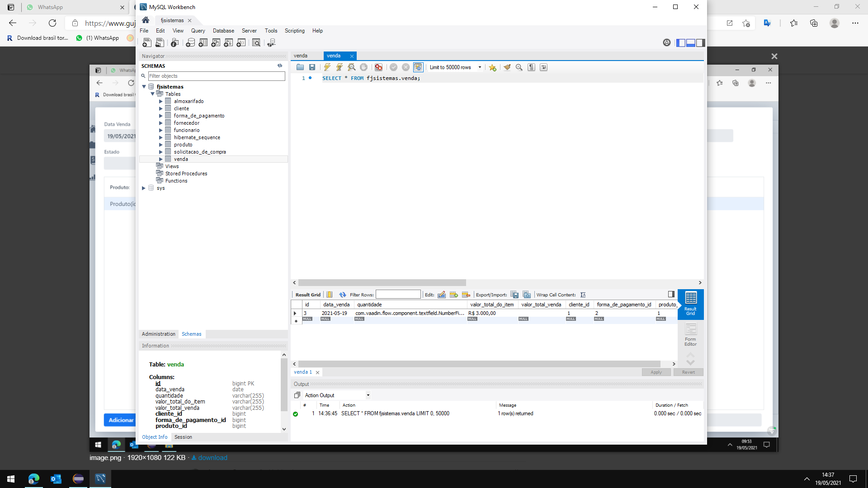868x488 pixels.
Task: Toggle invisible characters pilcrow icon
Action: click(532, 67)
